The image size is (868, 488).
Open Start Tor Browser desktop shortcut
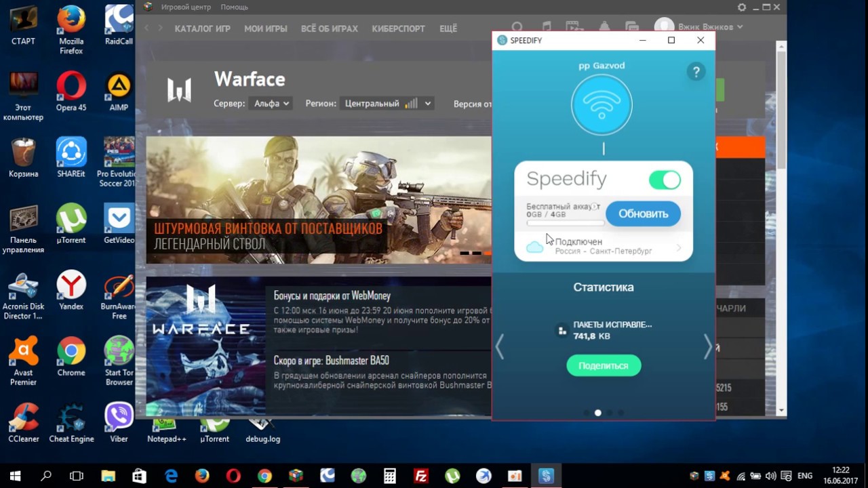119,361
